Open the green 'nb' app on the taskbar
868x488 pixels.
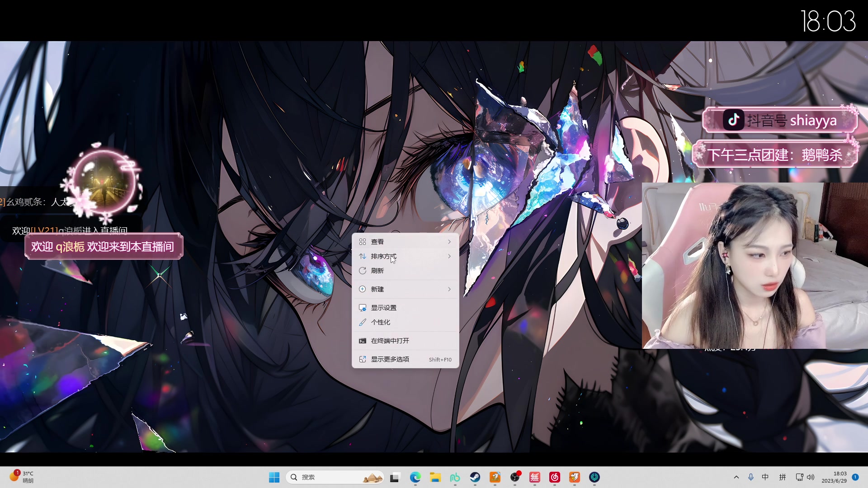[x=455, y=477]
